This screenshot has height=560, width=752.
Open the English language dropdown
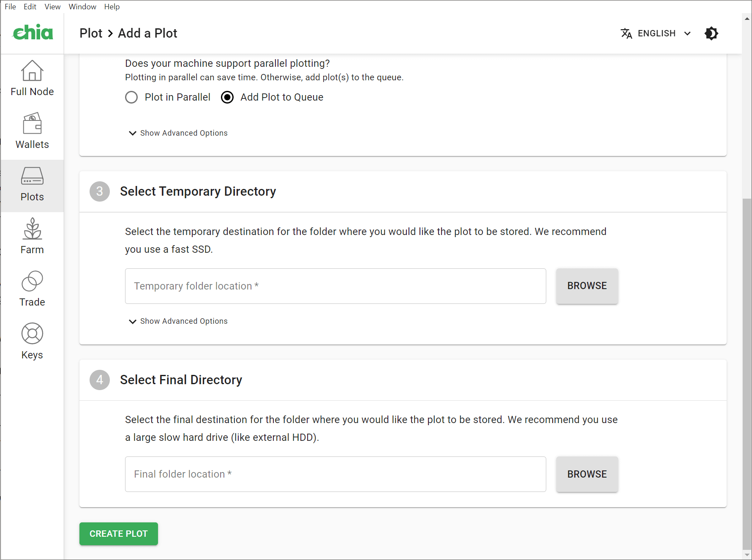[x=656, y=33]
